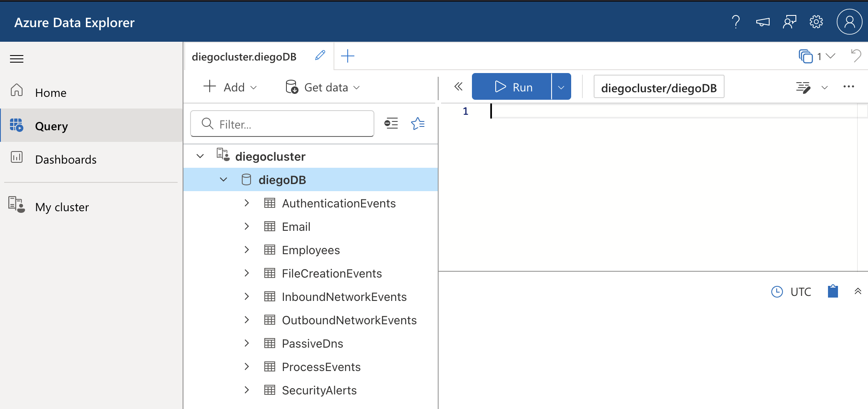Select OutboundNetworkEvents table name
The image size is (868, 409).
tap(349, 320)
